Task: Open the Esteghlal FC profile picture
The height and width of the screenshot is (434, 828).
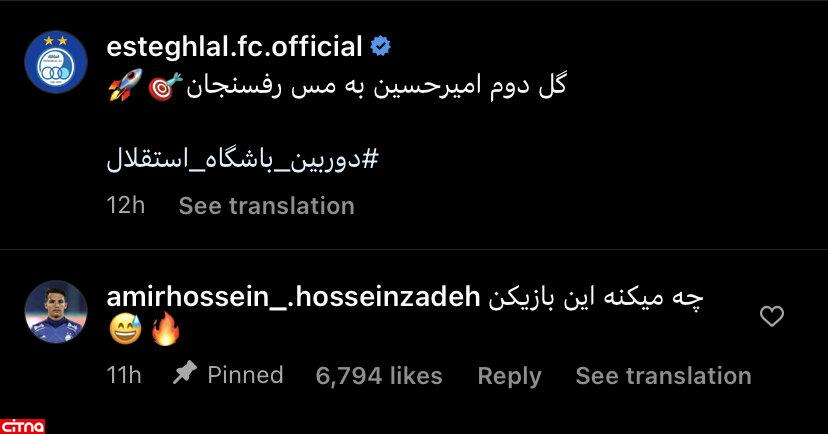Action: 54,63
